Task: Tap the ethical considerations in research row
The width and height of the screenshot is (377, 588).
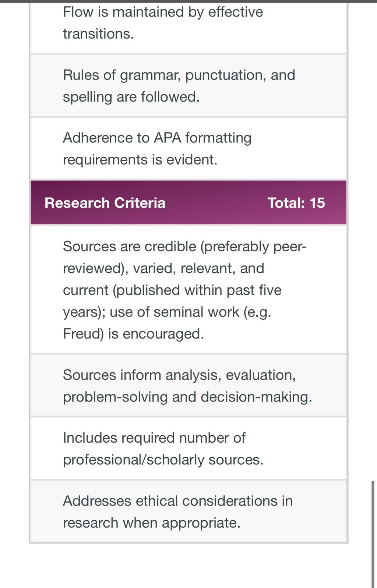Action: pos(188,511)
